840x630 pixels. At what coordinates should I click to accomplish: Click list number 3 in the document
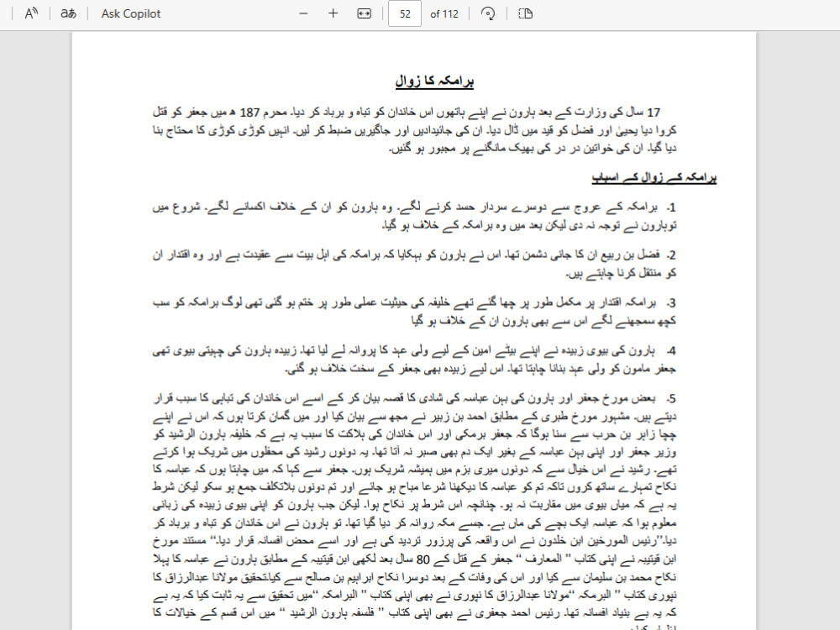coord(671,303)
